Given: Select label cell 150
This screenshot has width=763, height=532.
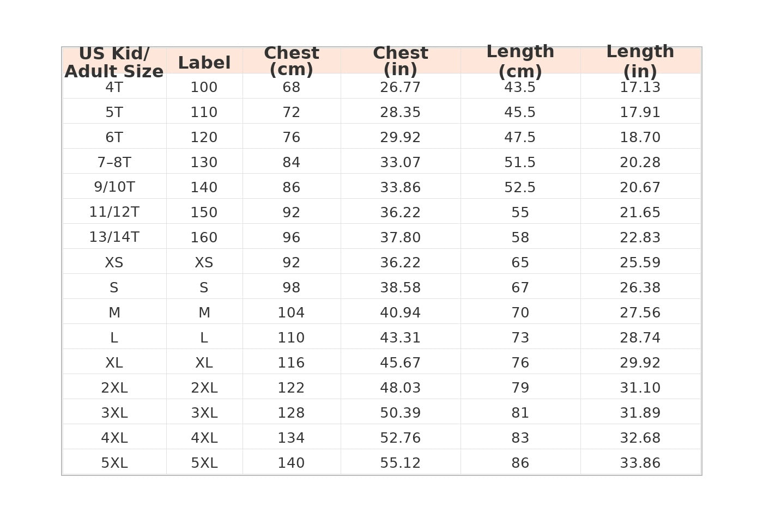Looking at the screenshot, I should pyautogui.click(x=204, y=211).
